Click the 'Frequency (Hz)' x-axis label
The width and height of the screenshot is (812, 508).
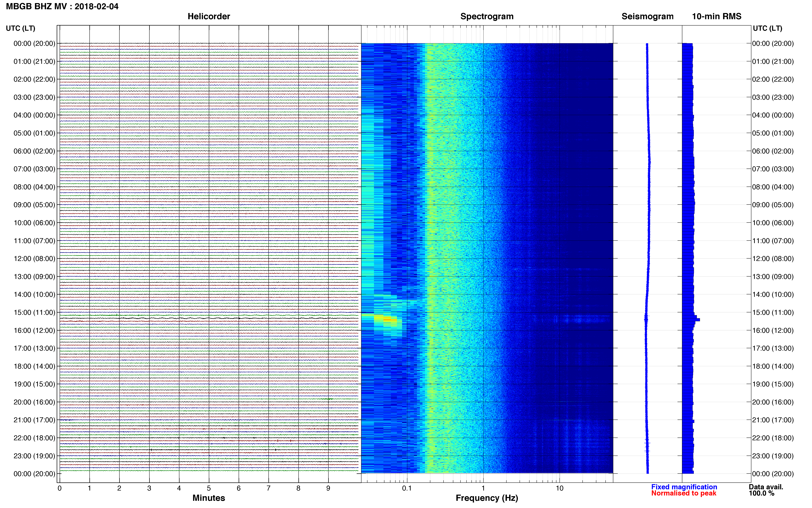487,498
